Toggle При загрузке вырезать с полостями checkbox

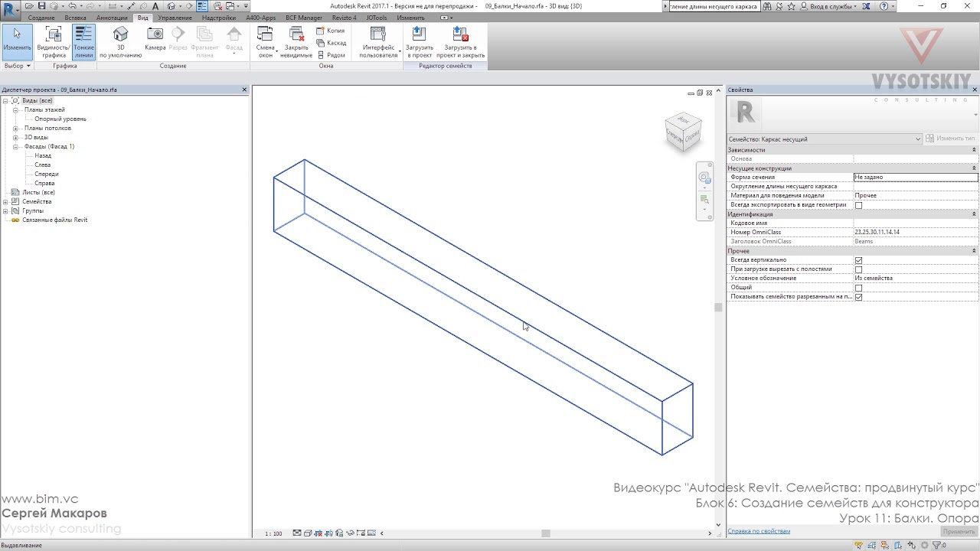click(x=858, y=269)
